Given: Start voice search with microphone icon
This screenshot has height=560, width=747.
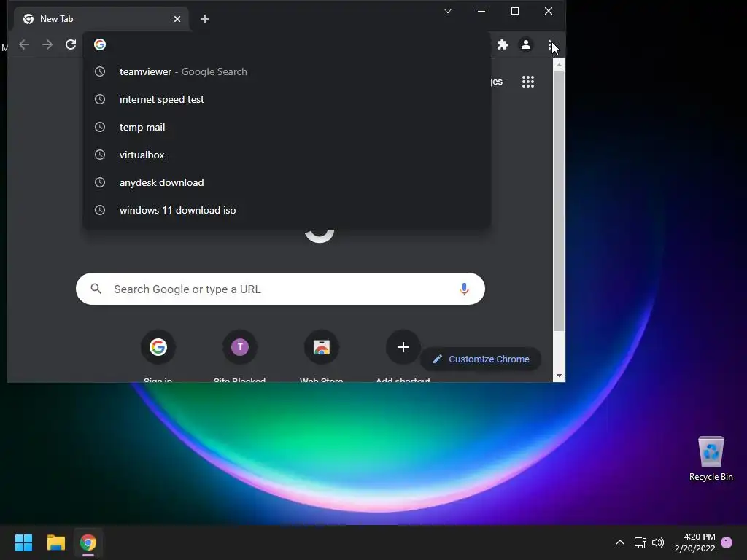Looking at the screenshot, I should pyautogui.click(x=464, y=289).
